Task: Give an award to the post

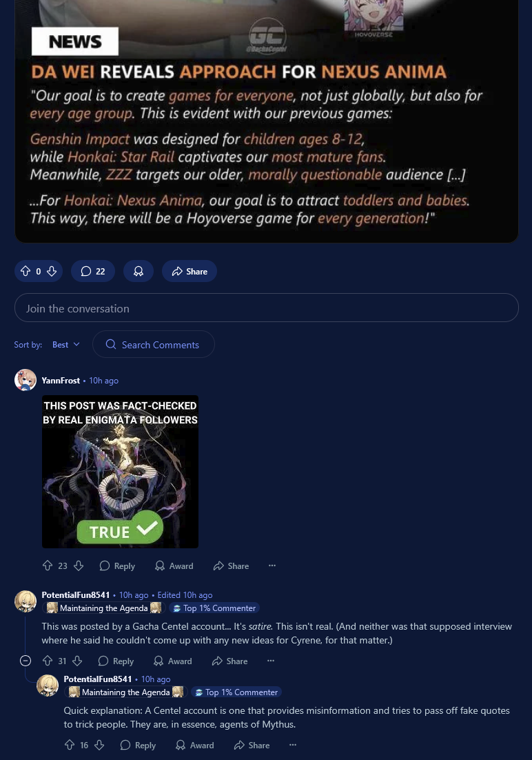Action: coord(139,272)
